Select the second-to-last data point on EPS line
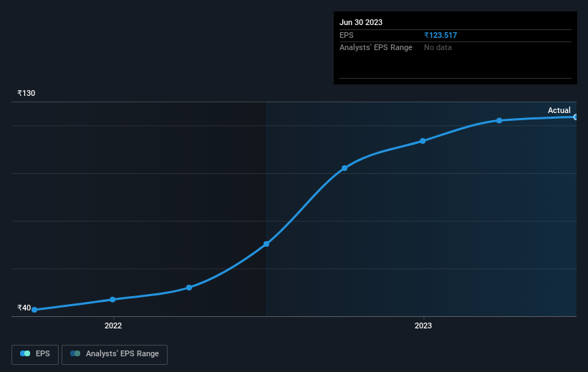This screenshot has height=372, width=588. tap(499, 120)
